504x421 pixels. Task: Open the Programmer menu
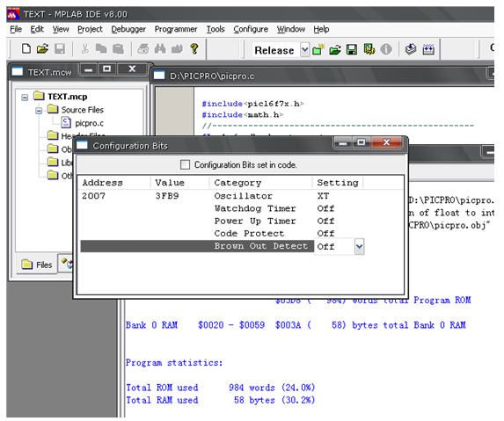[x=176, y=29]
